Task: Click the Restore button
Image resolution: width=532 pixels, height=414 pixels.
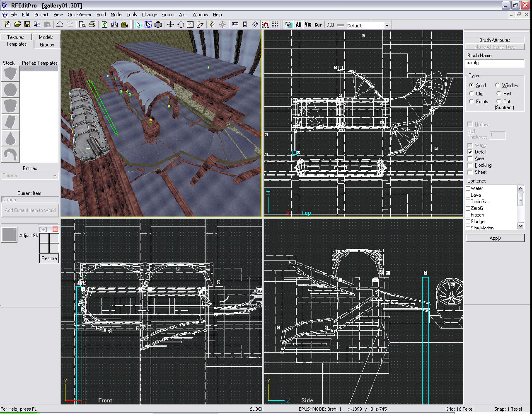Action: [49, 258]
